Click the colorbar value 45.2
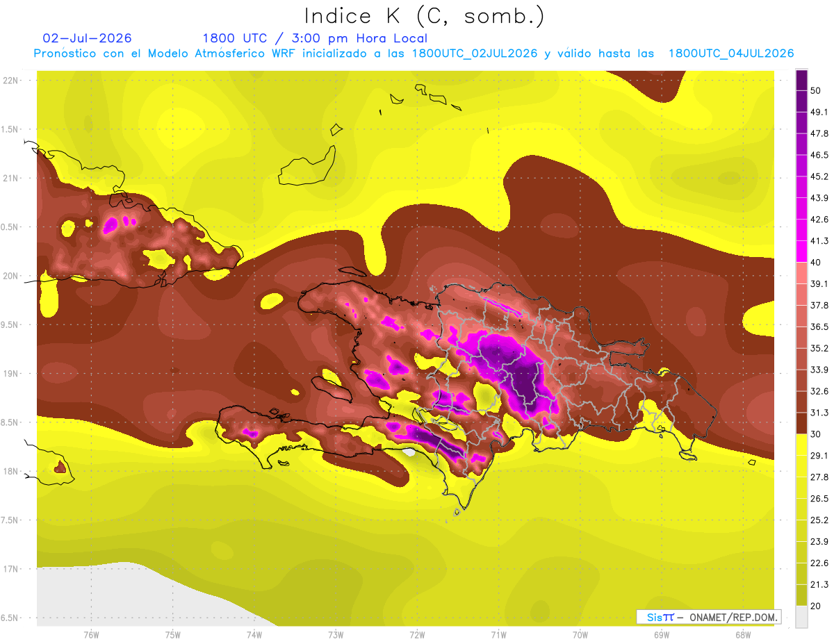This screenshot has width=834, height=644. (819, 176)
